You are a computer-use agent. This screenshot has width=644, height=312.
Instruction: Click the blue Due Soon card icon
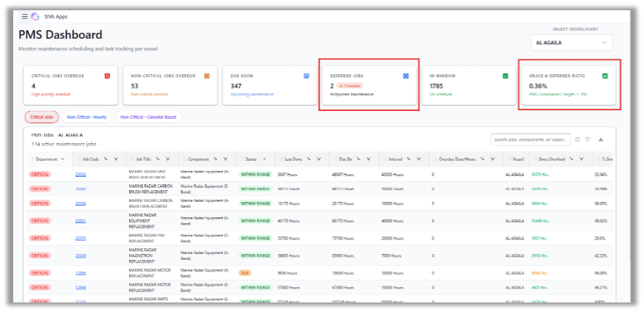point(306,76)
